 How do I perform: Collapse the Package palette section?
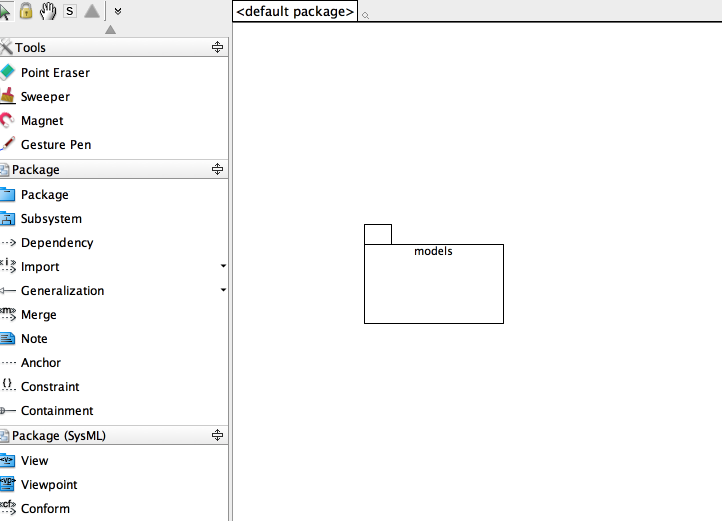[217, 169]
